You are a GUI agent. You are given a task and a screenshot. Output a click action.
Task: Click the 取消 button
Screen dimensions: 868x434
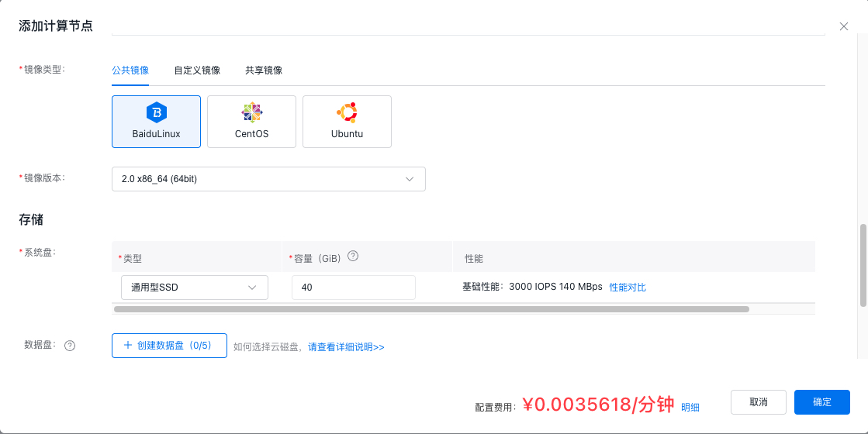[759, 402]
